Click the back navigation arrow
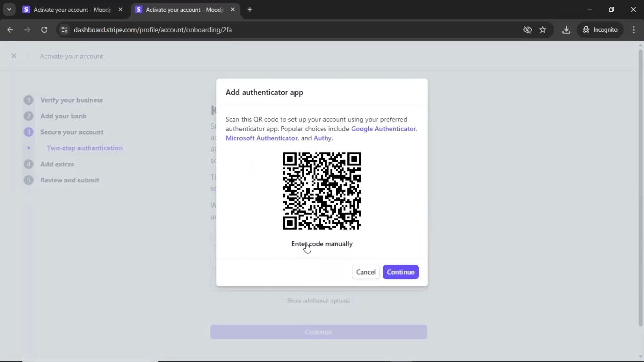Image resolution: width=644 pixels, height=362 pixels. click(x=10, y=30)
